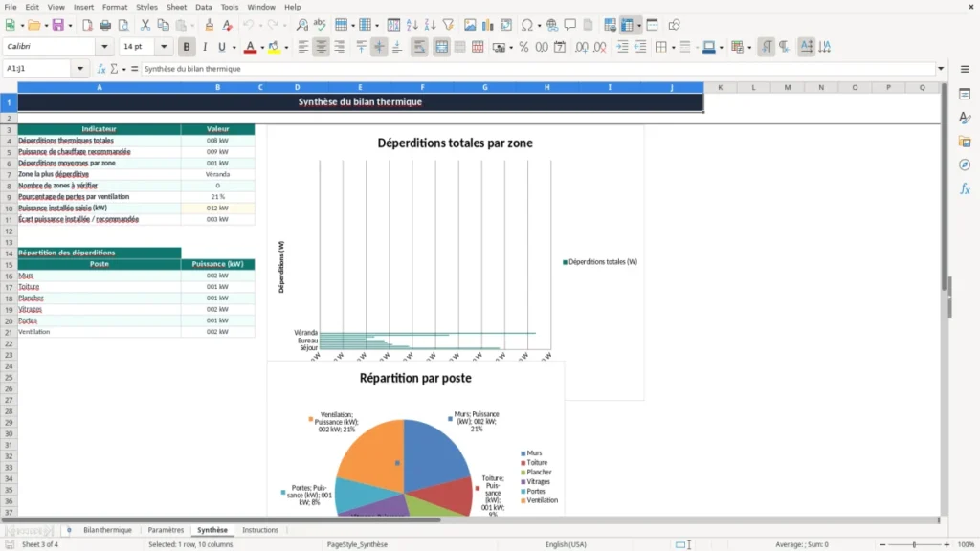Cut the selected cells
The width and height of the screenshot is (980, 551).
(145, 25)
